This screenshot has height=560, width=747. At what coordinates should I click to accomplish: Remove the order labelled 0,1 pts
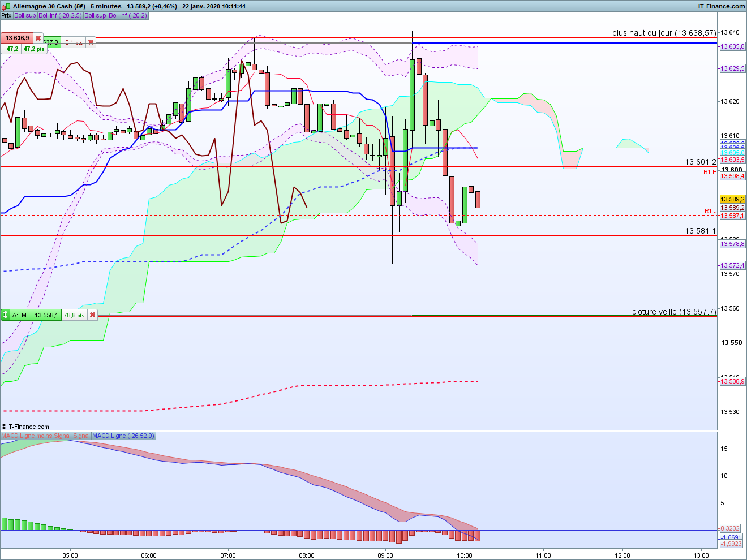[91, 42]
